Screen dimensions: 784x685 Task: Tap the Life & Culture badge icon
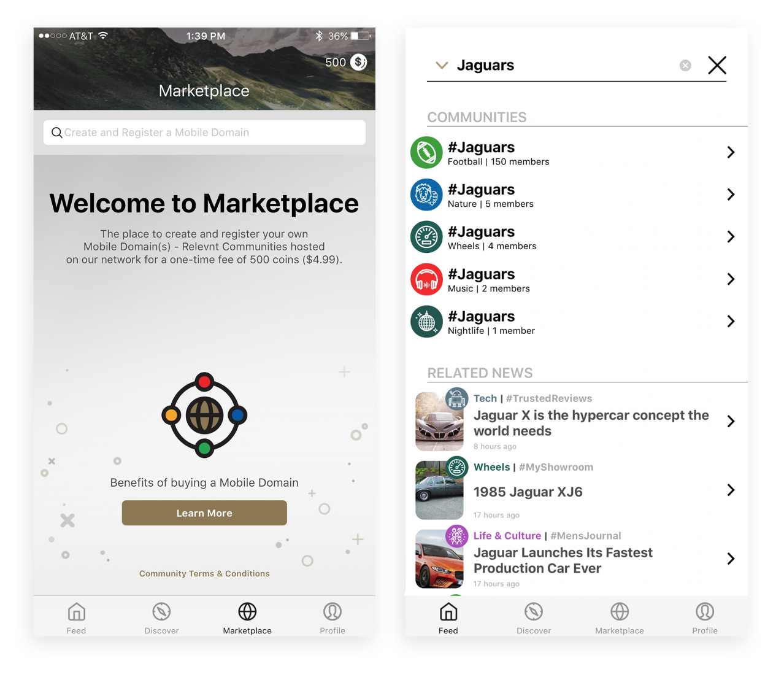(456, 537)
